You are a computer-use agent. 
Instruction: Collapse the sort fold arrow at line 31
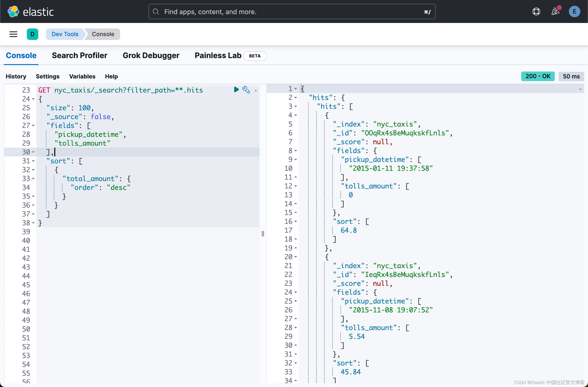point(33,161)
